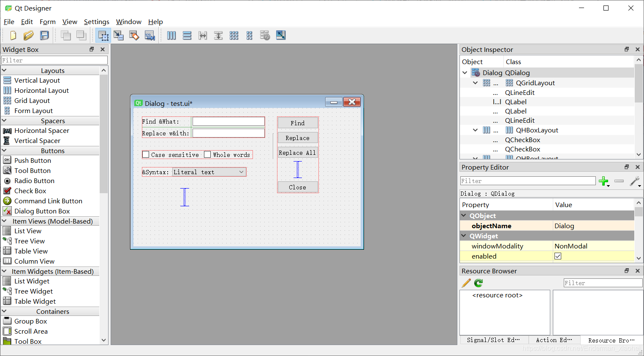Click the Adjust Size toolbar icon
This screenshot has width=644, height=356.
(x=281, y=35)
